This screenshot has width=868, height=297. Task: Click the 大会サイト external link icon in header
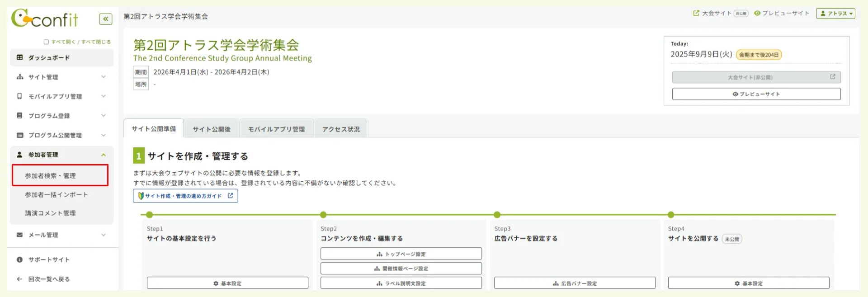[696, 13]
